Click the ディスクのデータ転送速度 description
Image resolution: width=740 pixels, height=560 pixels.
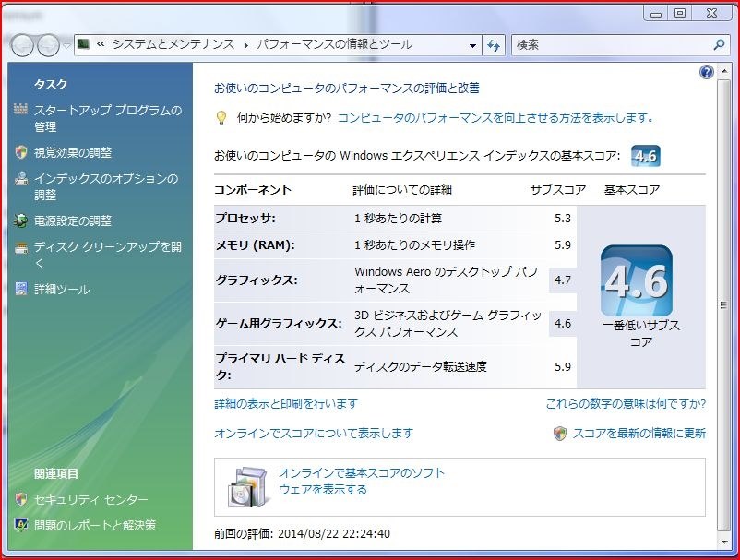click(x=421, y=366)
